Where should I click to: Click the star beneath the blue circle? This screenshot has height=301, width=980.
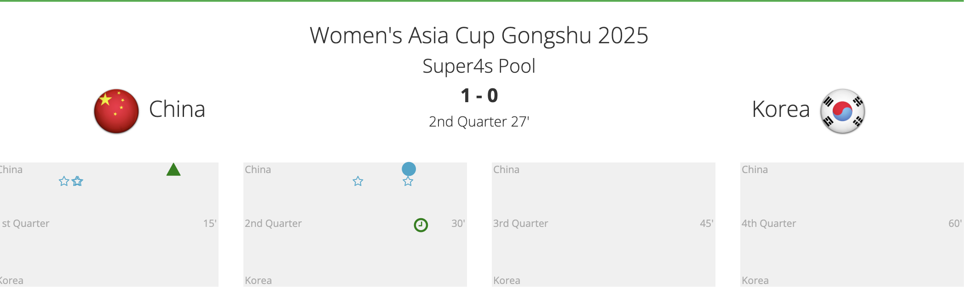pyautogui.click(x=408, y=181)
